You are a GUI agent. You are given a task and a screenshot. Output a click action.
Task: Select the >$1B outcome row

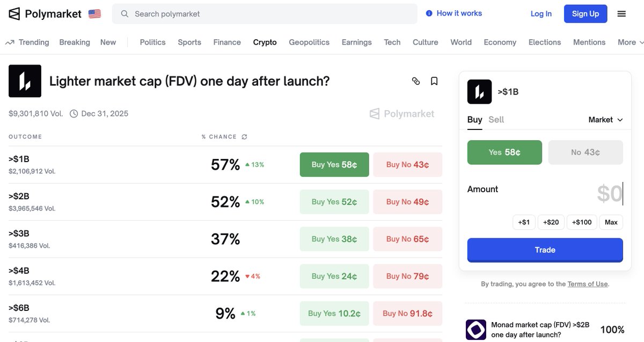(225, 165)
